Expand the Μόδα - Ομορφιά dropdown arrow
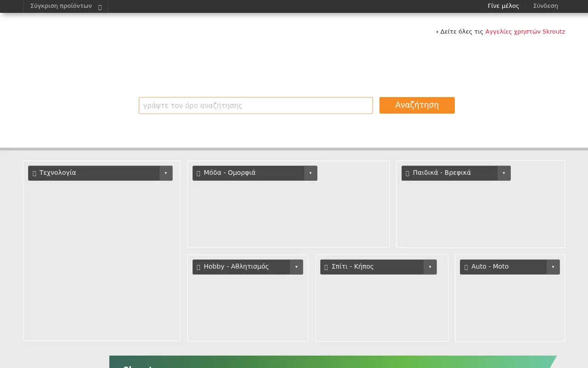This screenshot has width=588, height=368. click(x=311, y=173)
